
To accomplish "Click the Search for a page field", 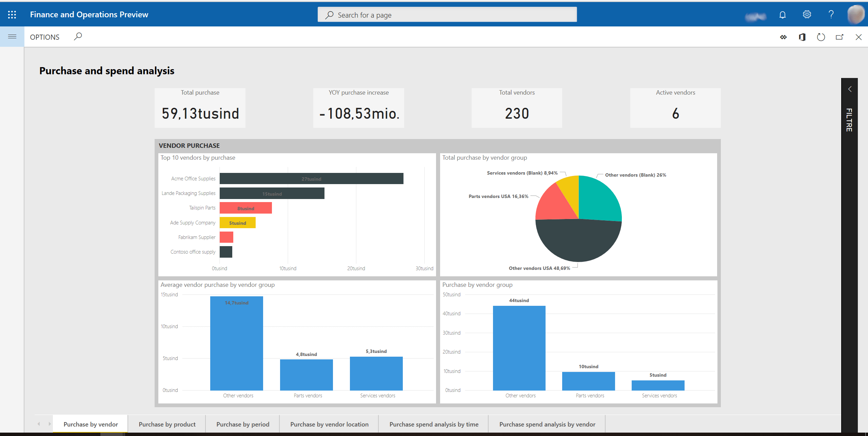I will [447, 15].
